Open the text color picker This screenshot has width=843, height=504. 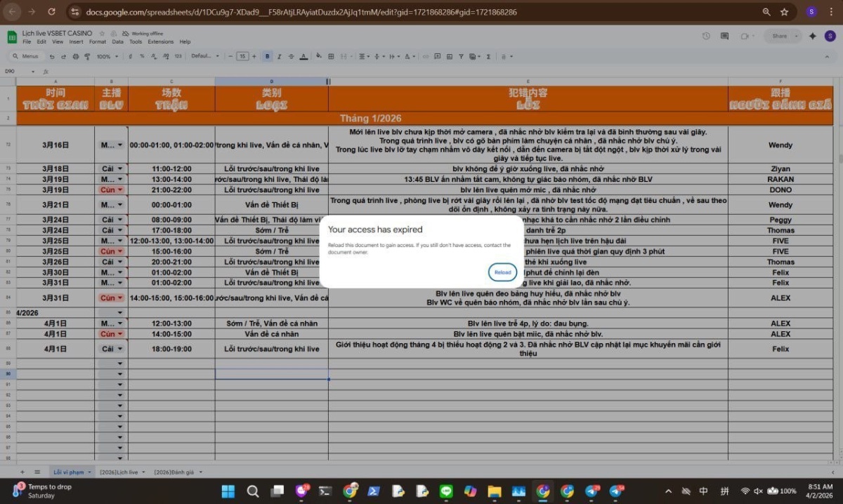pos(303,56)
